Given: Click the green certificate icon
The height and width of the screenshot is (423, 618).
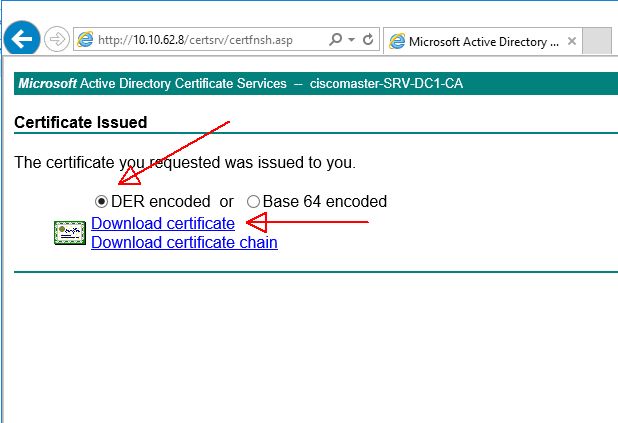Looking at the screenshot, I should click(x=70, y=233).
